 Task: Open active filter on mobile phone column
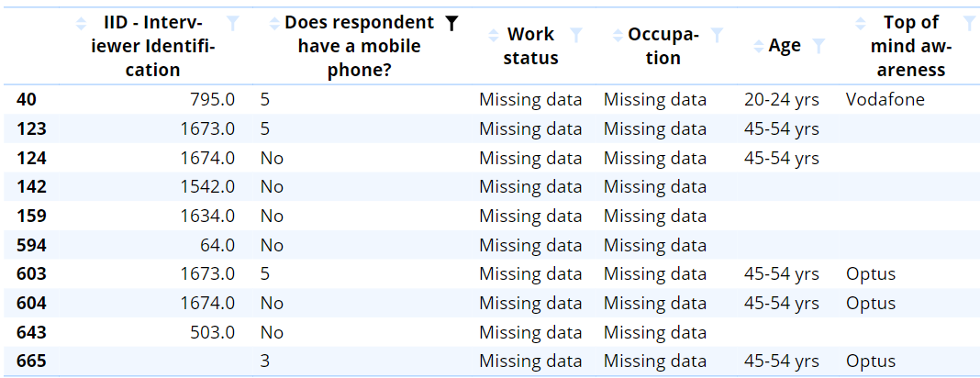[451, 24]
